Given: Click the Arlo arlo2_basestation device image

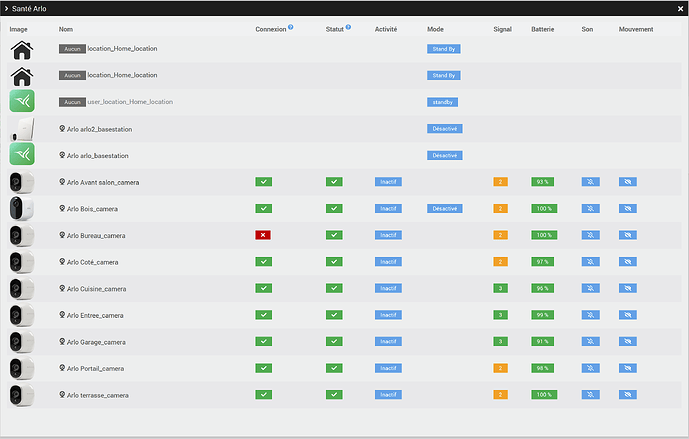Looking at the screenshot, I should [22, 129].
